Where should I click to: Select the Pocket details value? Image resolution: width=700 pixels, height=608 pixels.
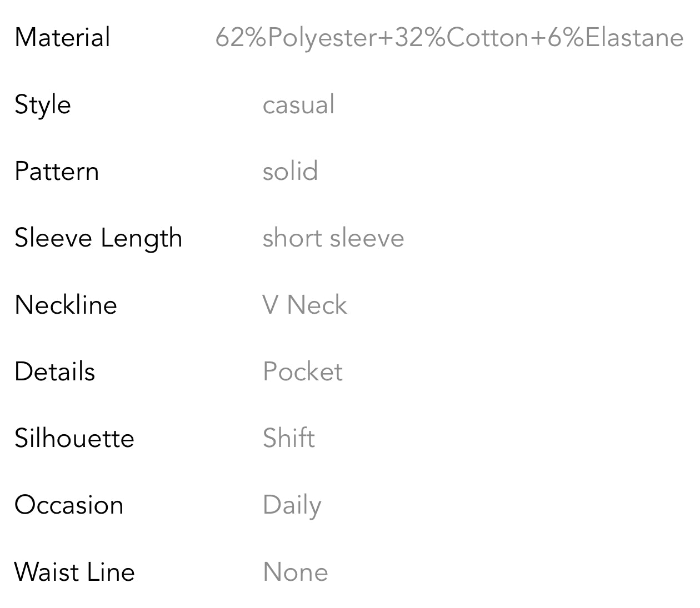point(303,371)
